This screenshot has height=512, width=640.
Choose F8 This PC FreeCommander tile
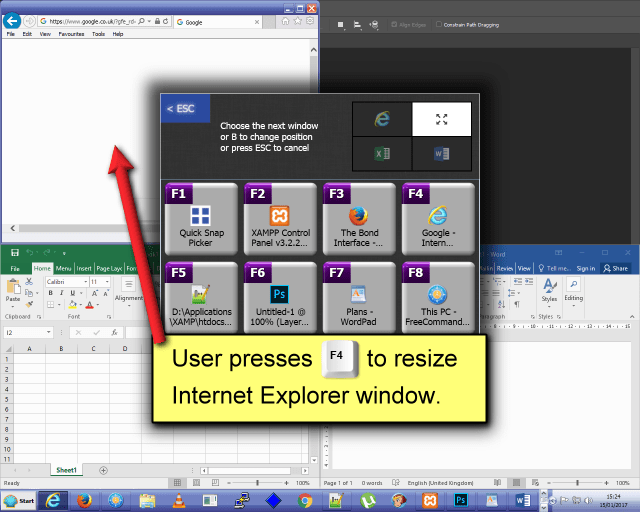[x=438, y=298]
